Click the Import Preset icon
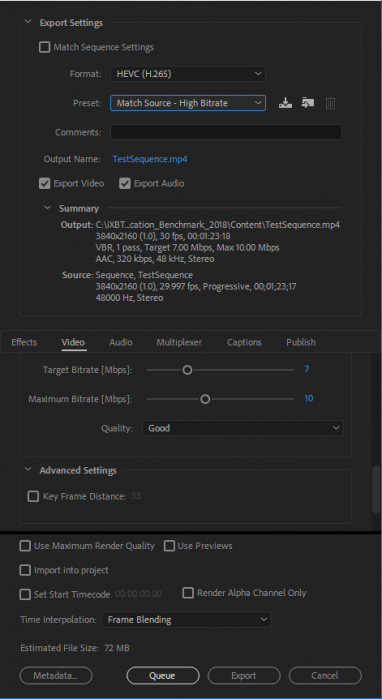Viewport: 382px width, 699px height. pos(308,103)
